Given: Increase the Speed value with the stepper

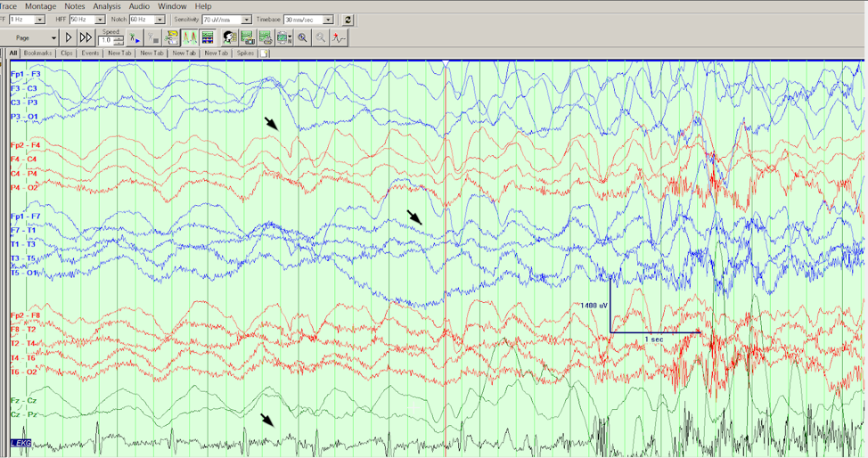Looking at the screenshot, I should click(119, 37).
